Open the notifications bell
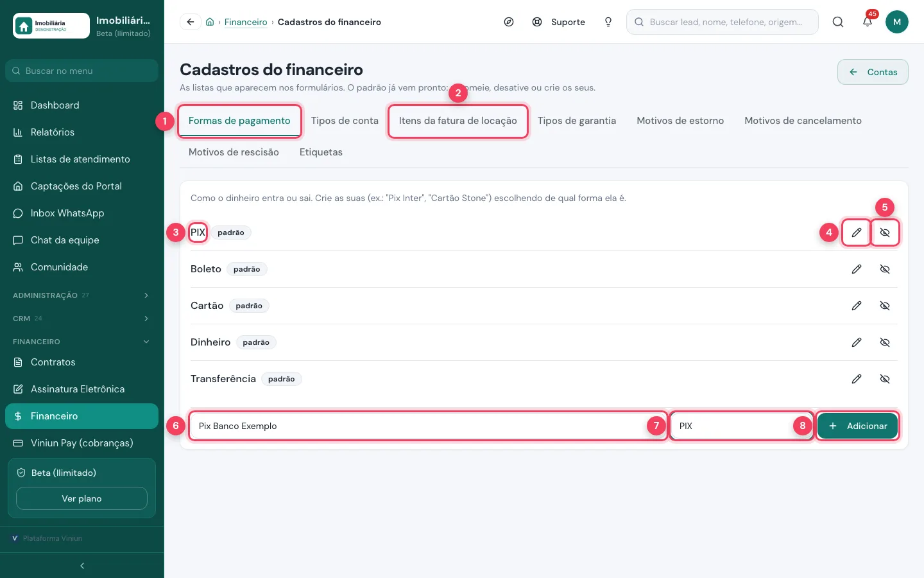 pos(868,22)
